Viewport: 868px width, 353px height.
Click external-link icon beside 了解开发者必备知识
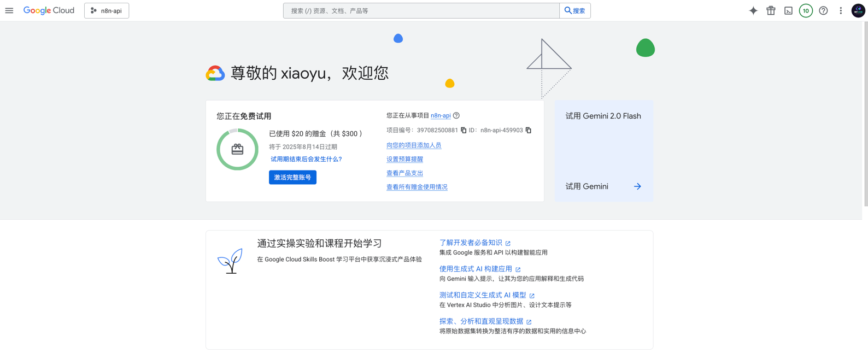pyautogui.click(x=508, y=243)
